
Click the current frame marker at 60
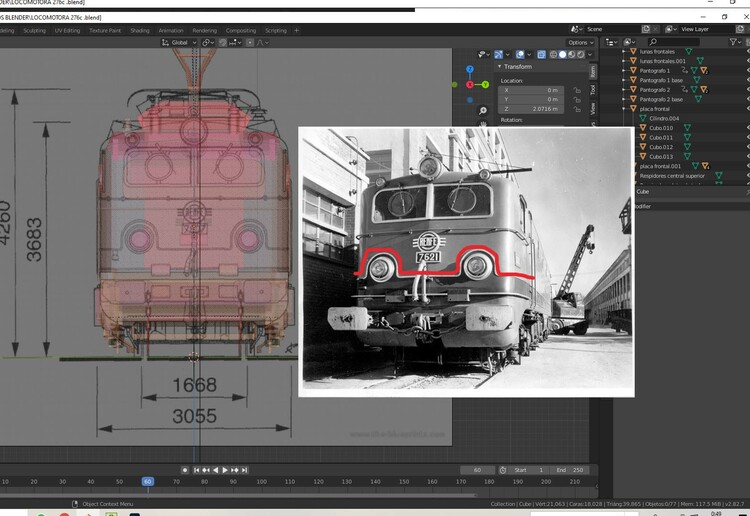(x=147, y=482)
